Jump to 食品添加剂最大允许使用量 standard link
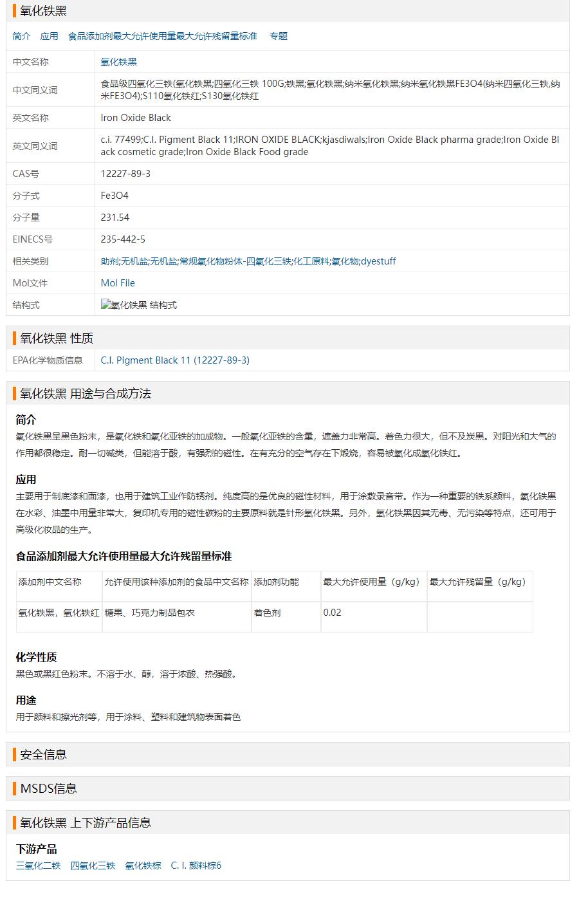The height and width of the screenshot is (917, 588). click(162, 36)
